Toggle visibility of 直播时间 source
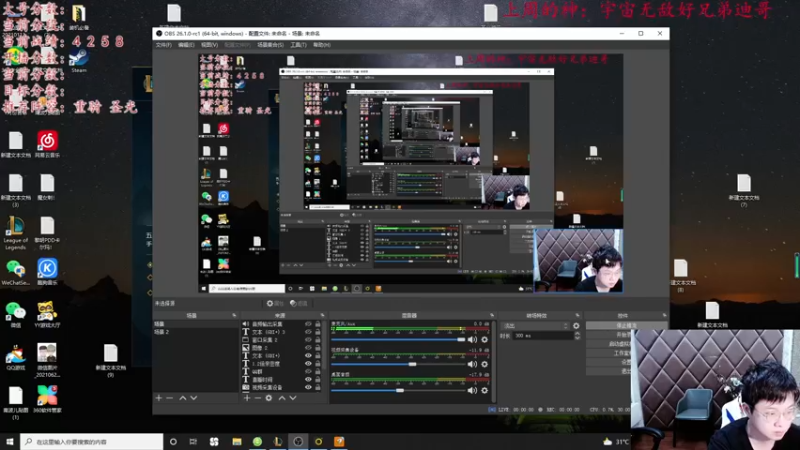The width and height of the screenshot is (800, 450). coord(308,379)
